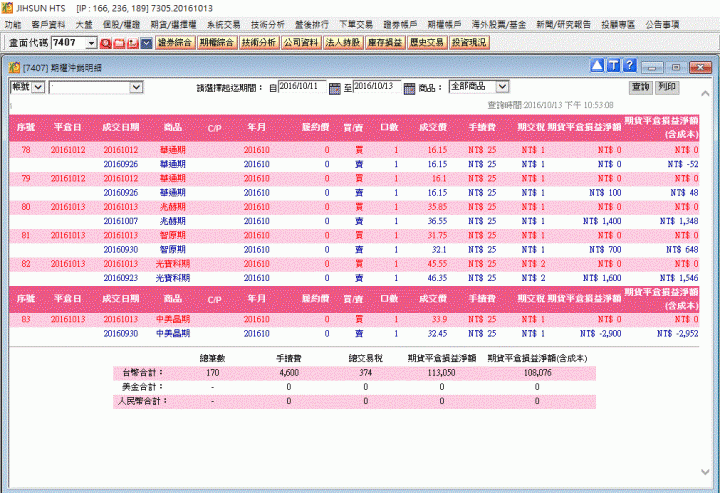Click the orange 技術分析 toolbar button

click(259, 43)
